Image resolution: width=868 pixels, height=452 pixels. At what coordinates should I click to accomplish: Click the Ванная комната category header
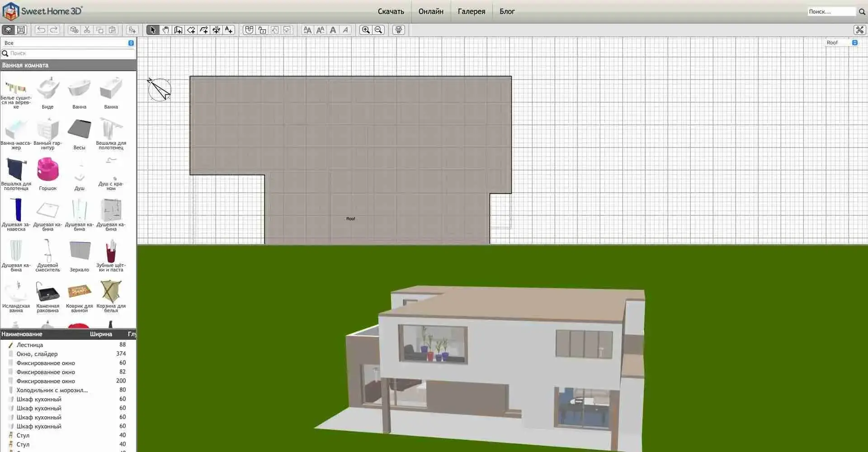(68, 65)
